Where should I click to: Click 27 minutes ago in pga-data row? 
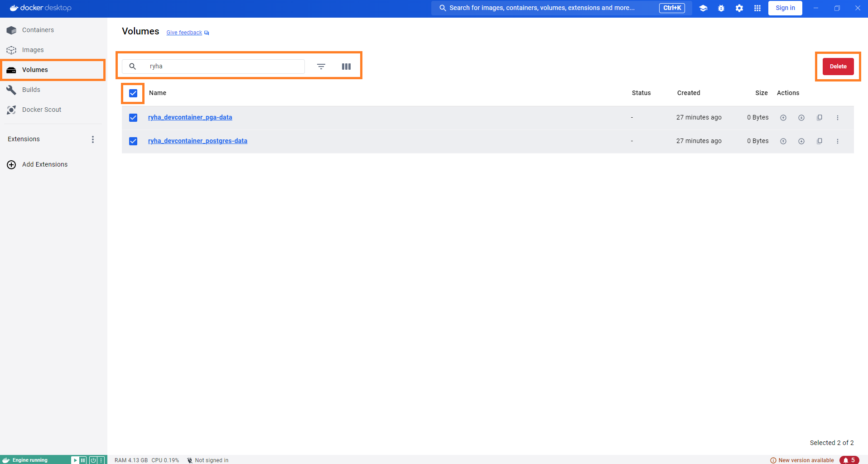coord(699,117)
